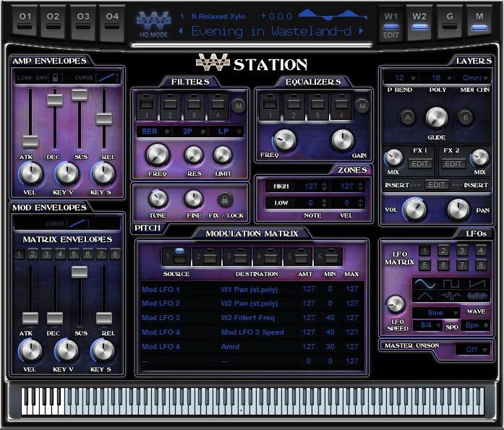
Task: Click the filter FREQ knob
Action: point(158,155)
